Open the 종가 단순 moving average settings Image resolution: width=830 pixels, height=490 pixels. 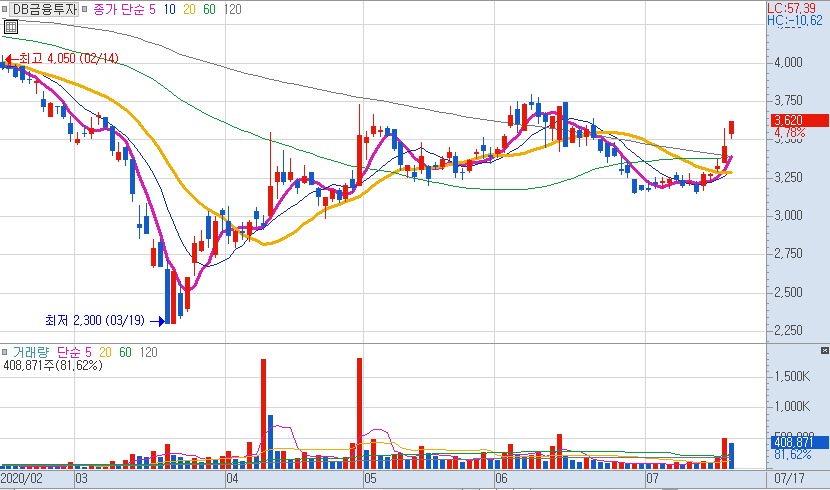[x=118, y=9]
